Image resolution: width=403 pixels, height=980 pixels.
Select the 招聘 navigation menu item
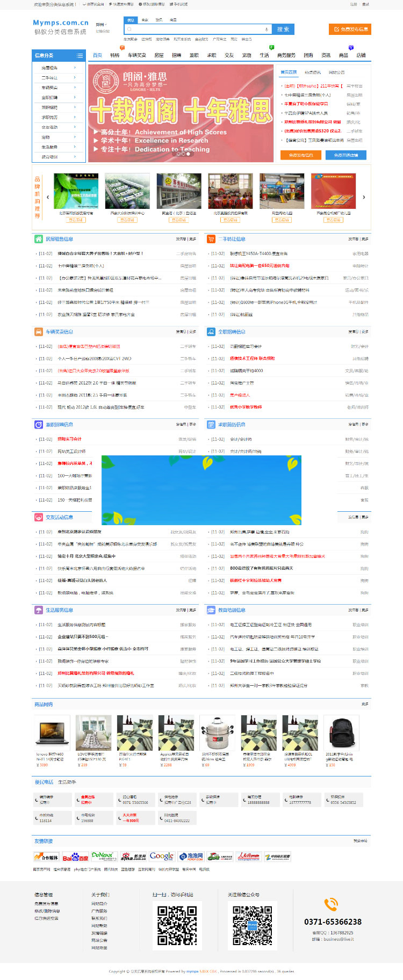[176, 55]
